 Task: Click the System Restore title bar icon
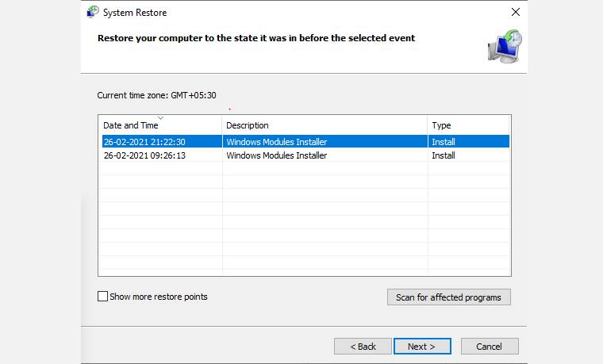(x=93, y=13)
